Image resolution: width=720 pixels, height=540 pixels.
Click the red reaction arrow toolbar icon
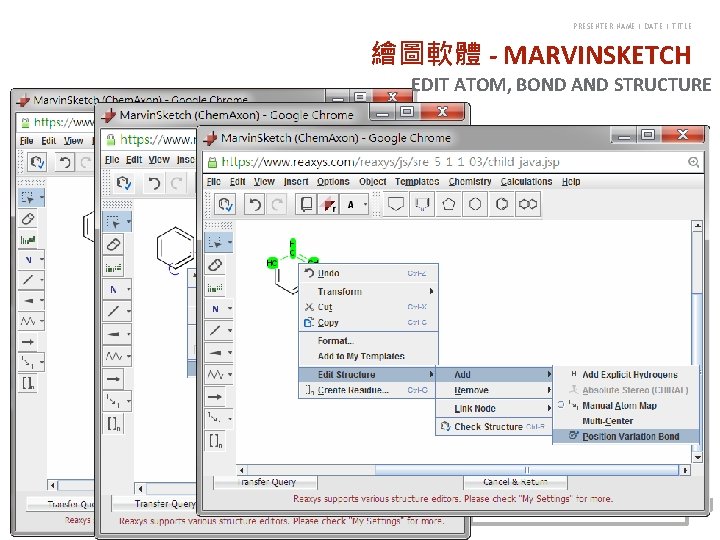tap(329, 205)
